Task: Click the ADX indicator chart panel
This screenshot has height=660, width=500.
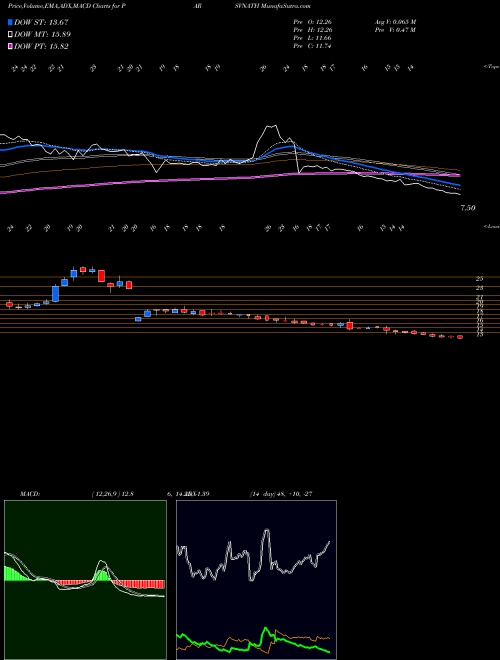Action: 256,580
